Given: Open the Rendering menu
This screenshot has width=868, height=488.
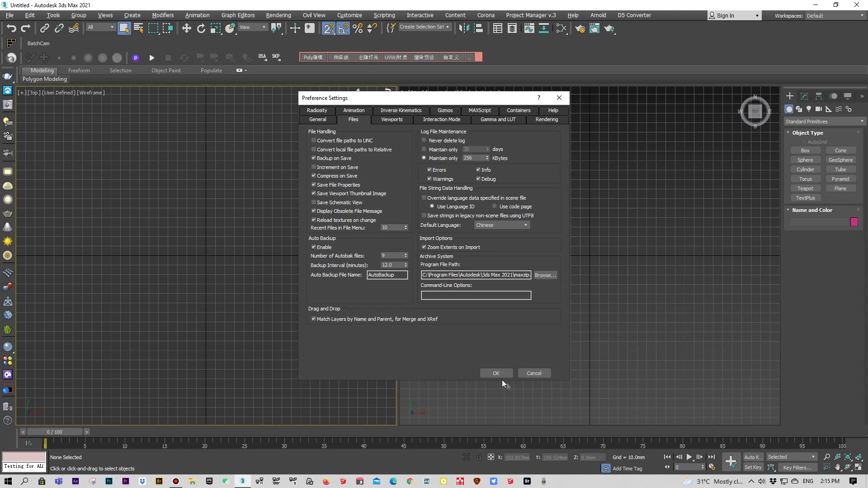Looking at the screenshot, I should (278, 15).
